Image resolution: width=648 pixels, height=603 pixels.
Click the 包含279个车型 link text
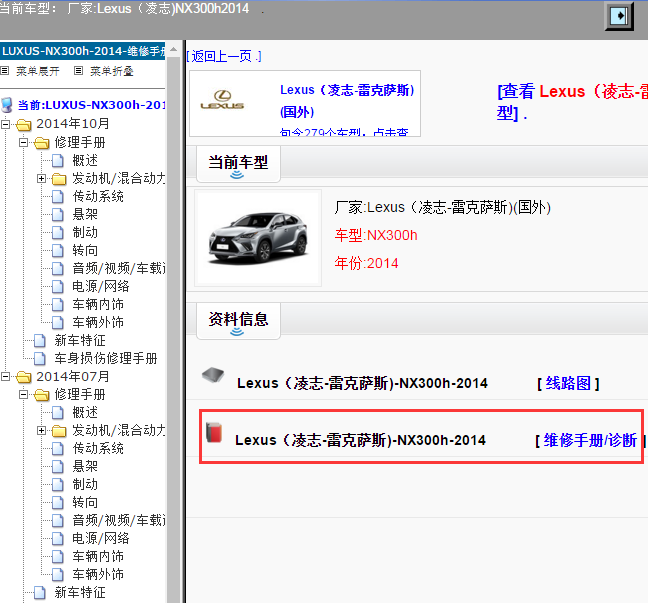coord(344,132)
